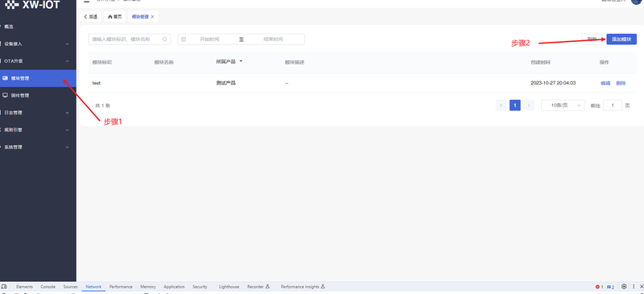Click the 结束时间 end date field
The width and height of the screenshot is (644, 294).
[x=273, y=39]
